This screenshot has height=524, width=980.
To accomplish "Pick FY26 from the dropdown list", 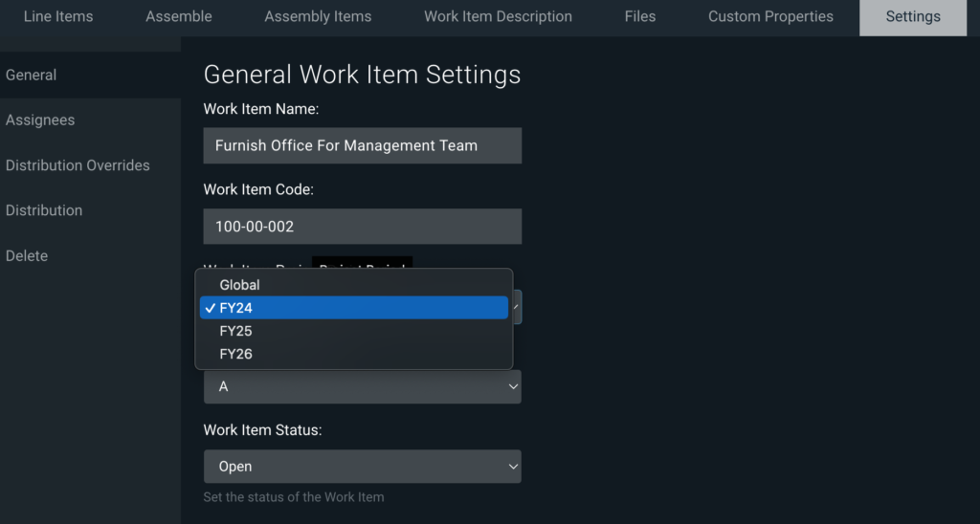I will pos(354,354).
